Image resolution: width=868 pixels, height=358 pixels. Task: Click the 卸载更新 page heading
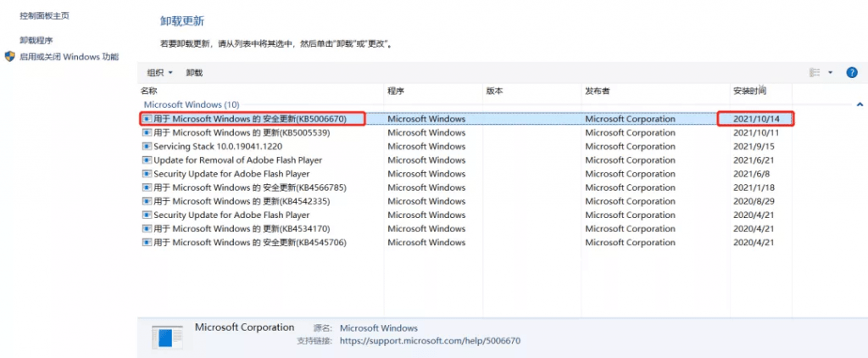tap(182, 21)
